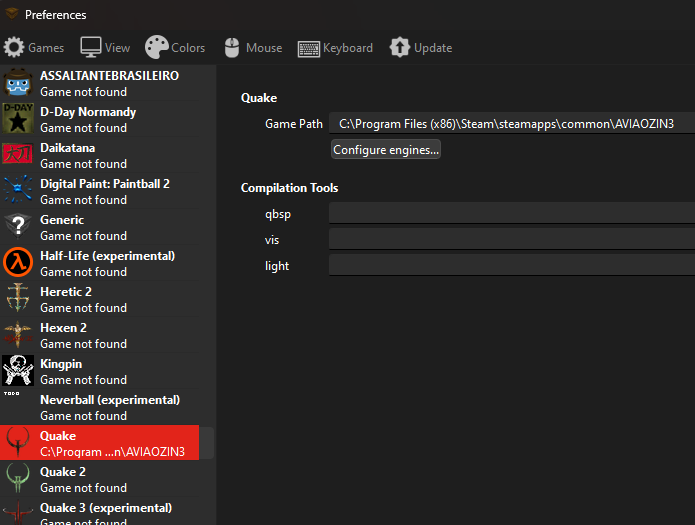Image resolution: width=695 pixels, height=525 pixels.
Task: Switch to the View tab
Action: click(x=105, y=48)
